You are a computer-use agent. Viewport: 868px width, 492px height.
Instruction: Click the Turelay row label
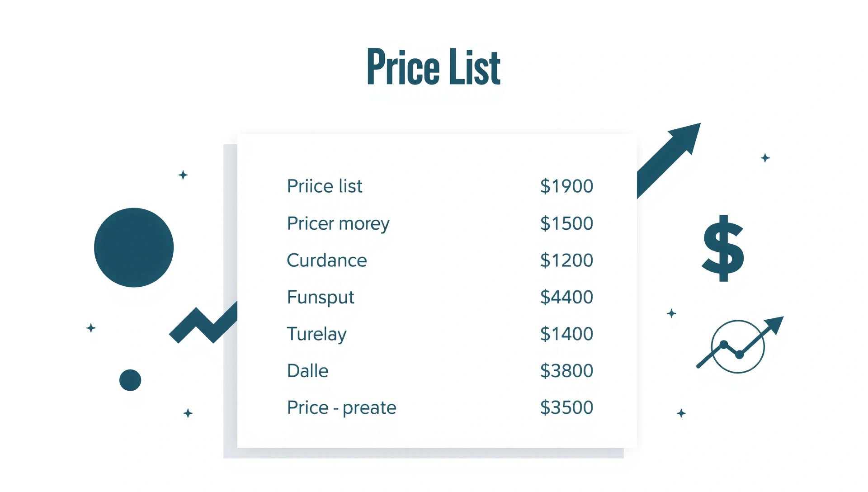(316, 334)
